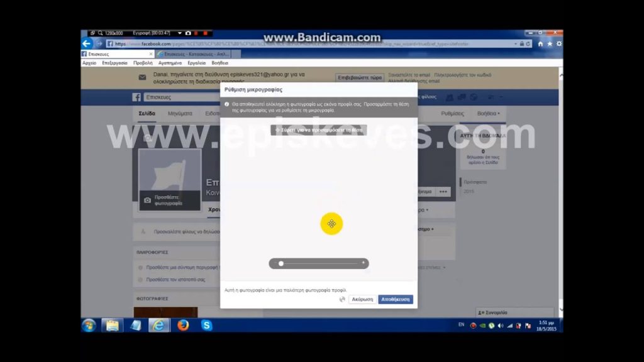Screen dimensions: 644x362
Task: Click the Action Center flag tray icon
Action: [528, 326]
